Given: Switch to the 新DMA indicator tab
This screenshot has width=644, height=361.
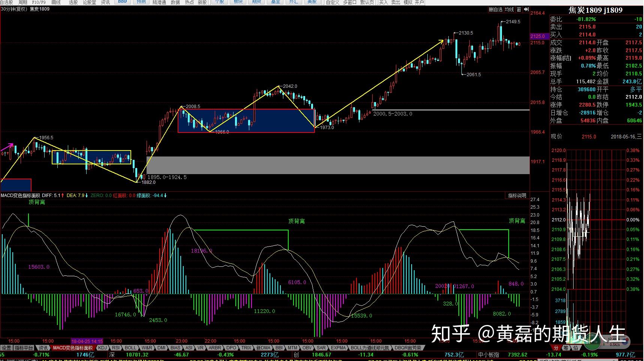Looking at the screenshot, I should point(263,348).
